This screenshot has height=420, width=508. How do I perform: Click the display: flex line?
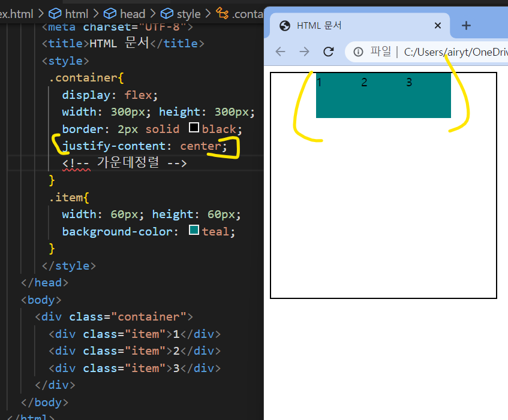coord(110,95)
